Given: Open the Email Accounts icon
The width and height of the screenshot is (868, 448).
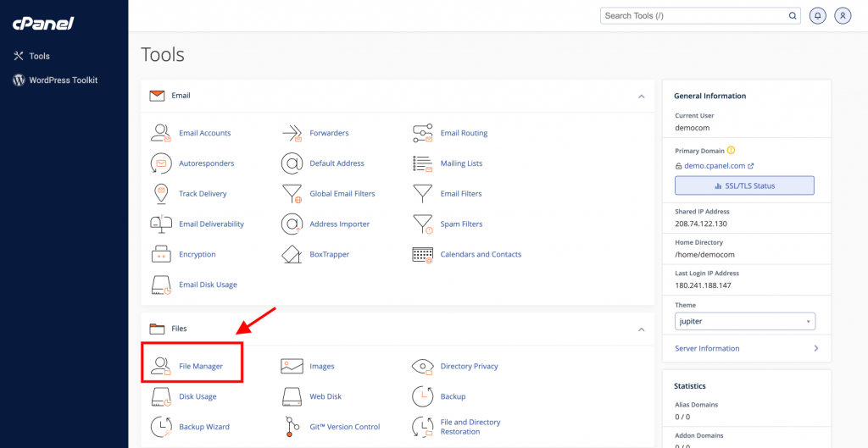Looking at the screenshot, I should (161, 133).
